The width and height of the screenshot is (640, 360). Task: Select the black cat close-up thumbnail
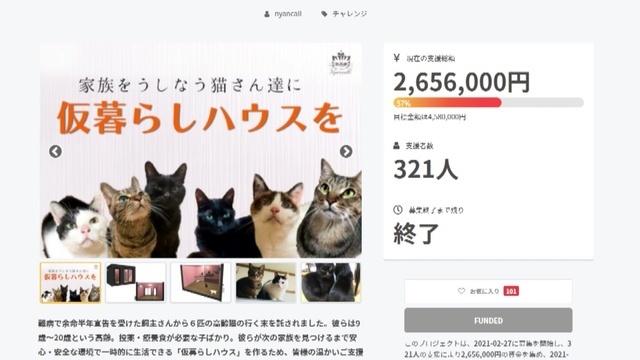tap(331, 282)
